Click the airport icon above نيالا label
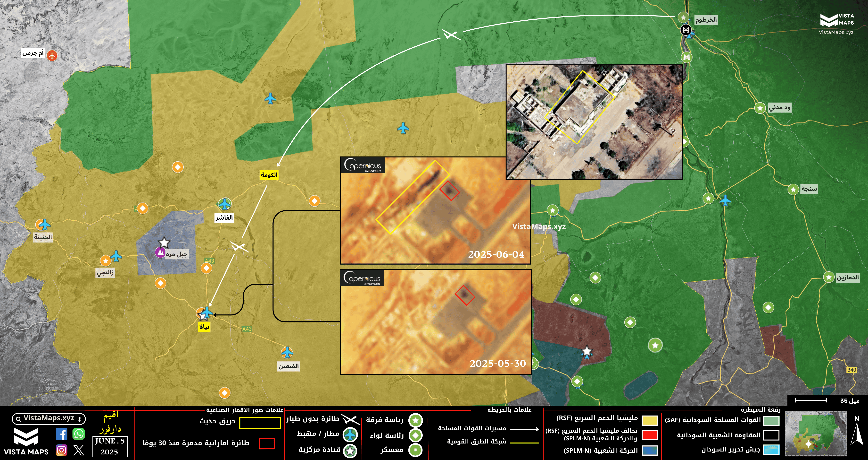 (207, 312)
